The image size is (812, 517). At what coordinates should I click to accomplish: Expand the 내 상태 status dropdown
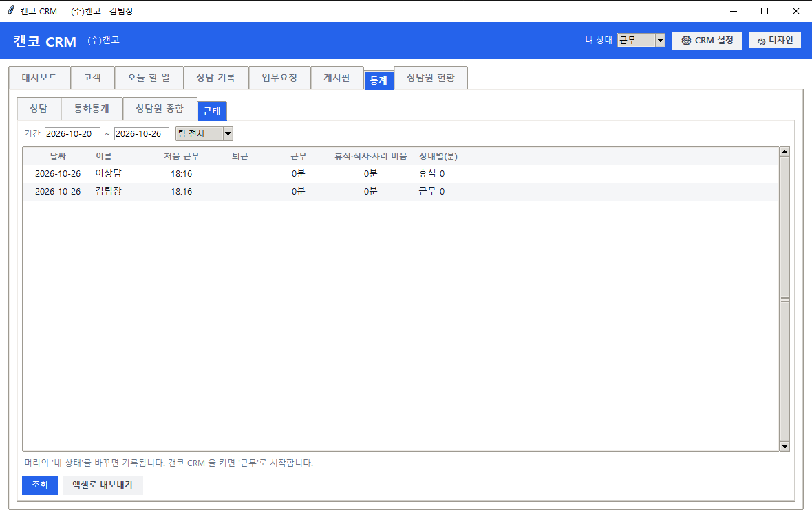click(x=641, y=41)
